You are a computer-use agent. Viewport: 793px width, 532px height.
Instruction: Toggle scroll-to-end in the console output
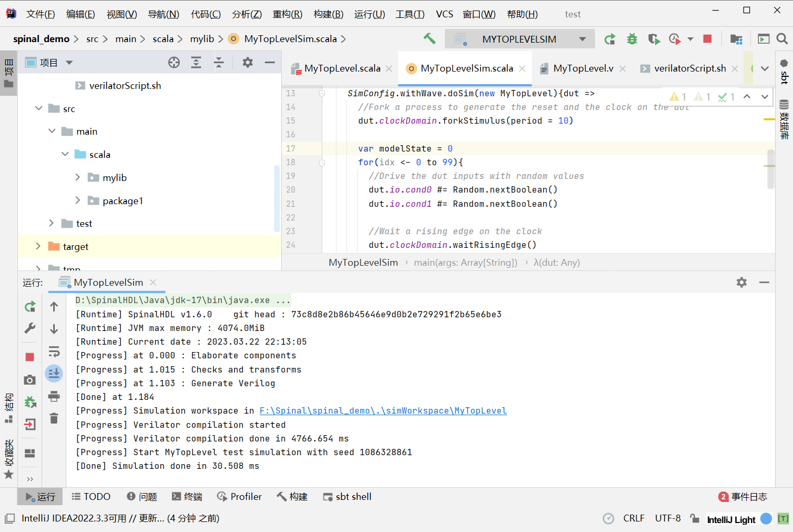54,374
